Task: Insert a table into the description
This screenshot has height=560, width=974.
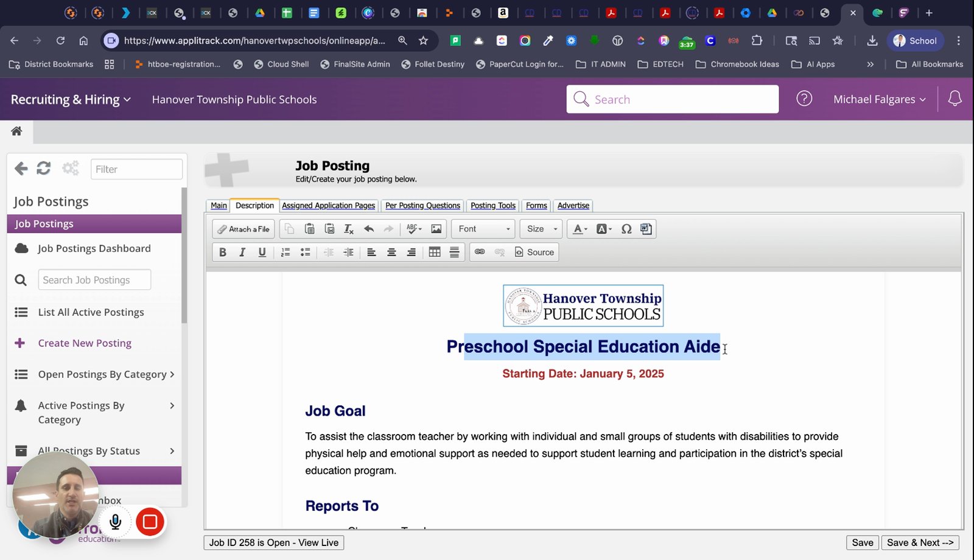Action: (435, 252)
